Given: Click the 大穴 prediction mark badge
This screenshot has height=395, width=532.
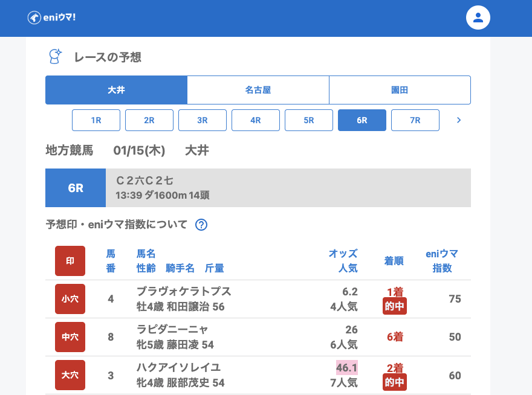Looking at the screenshot, I should [x=70, y=375].
